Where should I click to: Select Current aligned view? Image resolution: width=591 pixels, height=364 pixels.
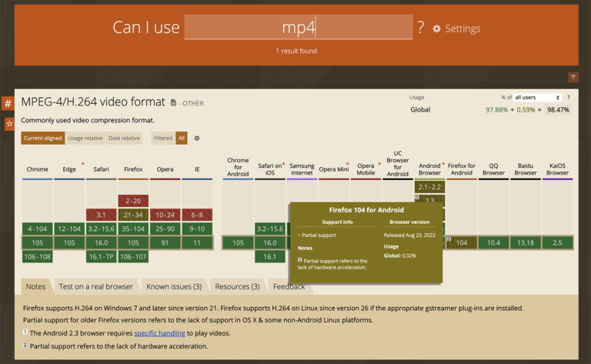(42, 139)
